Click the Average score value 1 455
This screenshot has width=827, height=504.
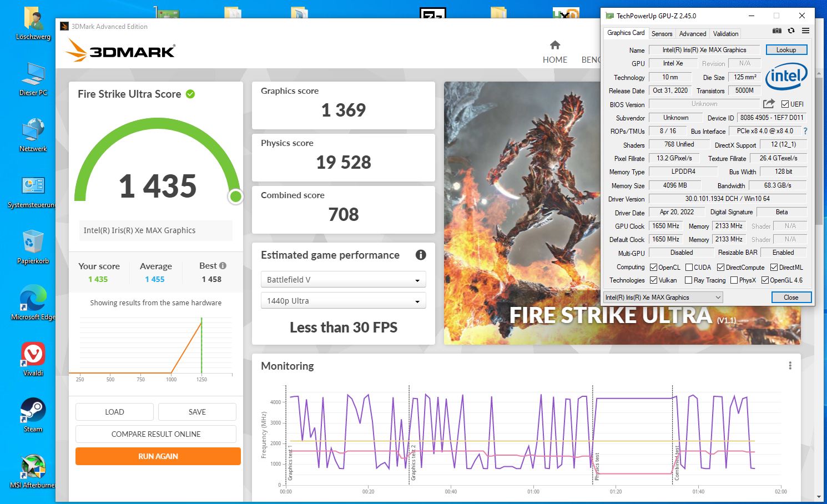coord(155,279)
